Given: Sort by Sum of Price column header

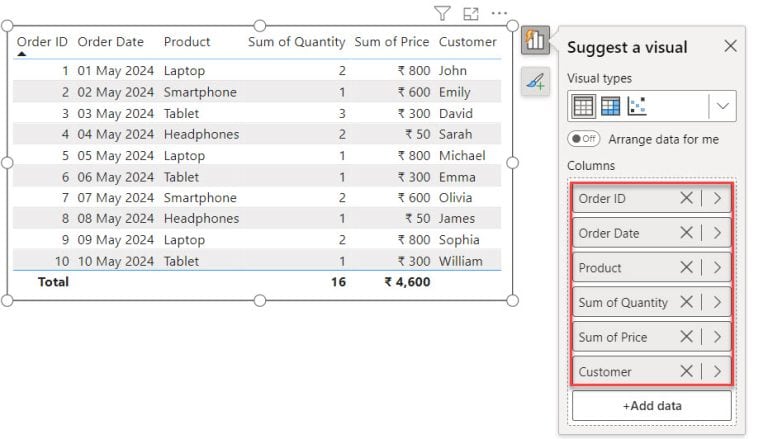Looking at the screenshot, I should click(391, 42).
